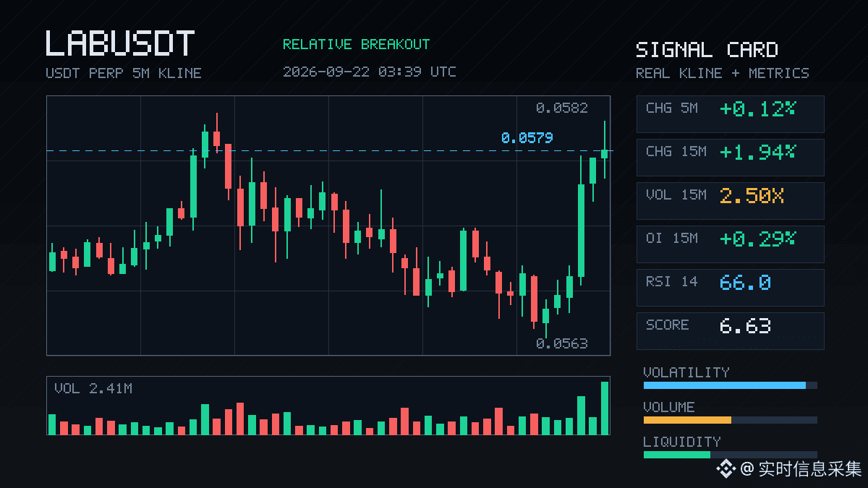Open the VOL 15M 2.50X card
Viewport: 868px width, 488px height.
pyautogui.click(x=730, y=200)
